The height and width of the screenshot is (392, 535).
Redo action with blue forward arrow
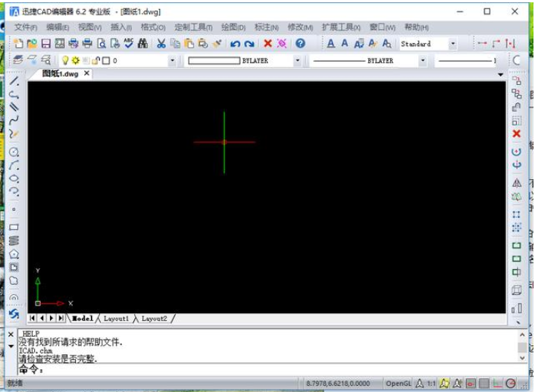point(249,44)
